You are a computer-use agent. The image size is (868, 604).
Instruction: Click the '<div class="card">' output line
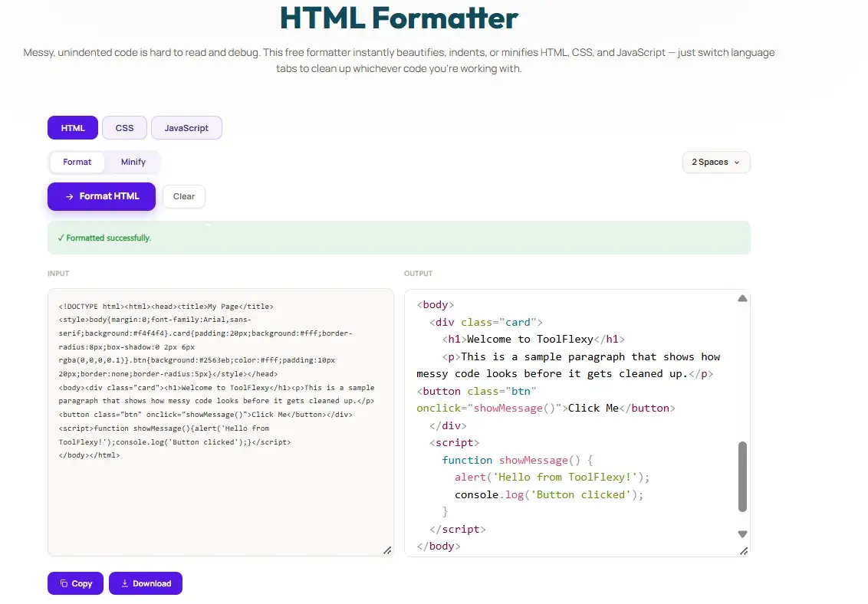[486, 322]
